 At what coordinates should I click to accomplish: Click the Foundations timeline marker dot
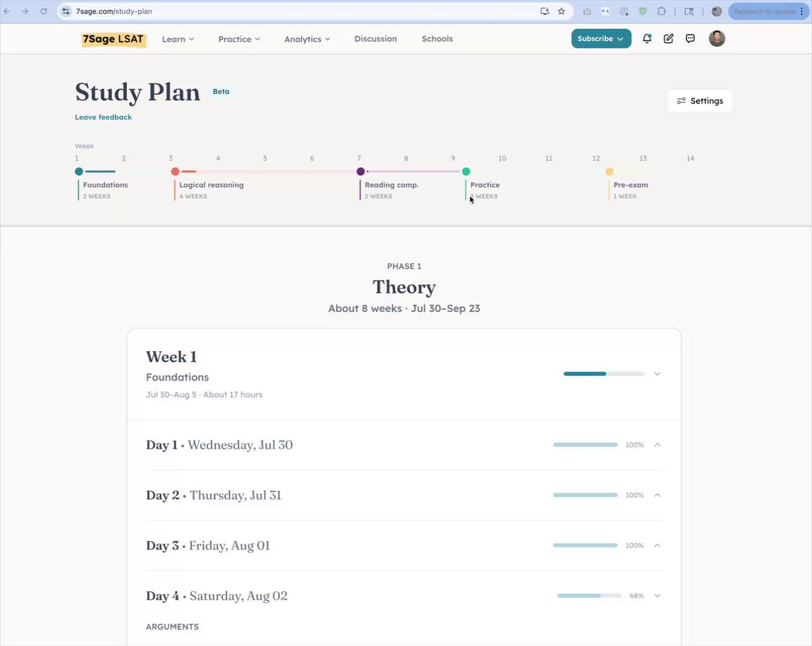(79, 171)
